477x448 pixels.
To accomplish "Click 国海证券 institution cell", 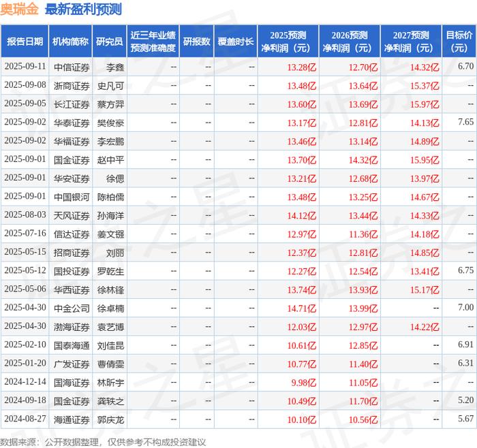I will (x=72, y=383).
